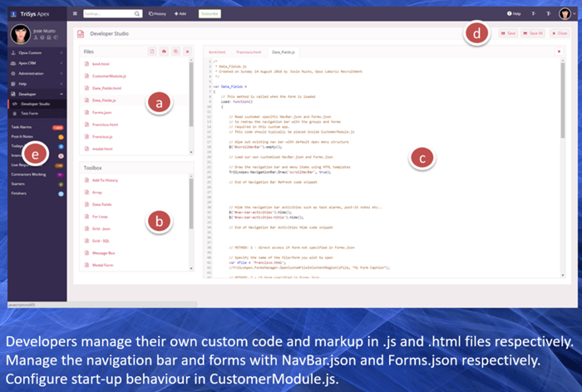Open modal.html in the Files list
582x392 pixels.
102,149
